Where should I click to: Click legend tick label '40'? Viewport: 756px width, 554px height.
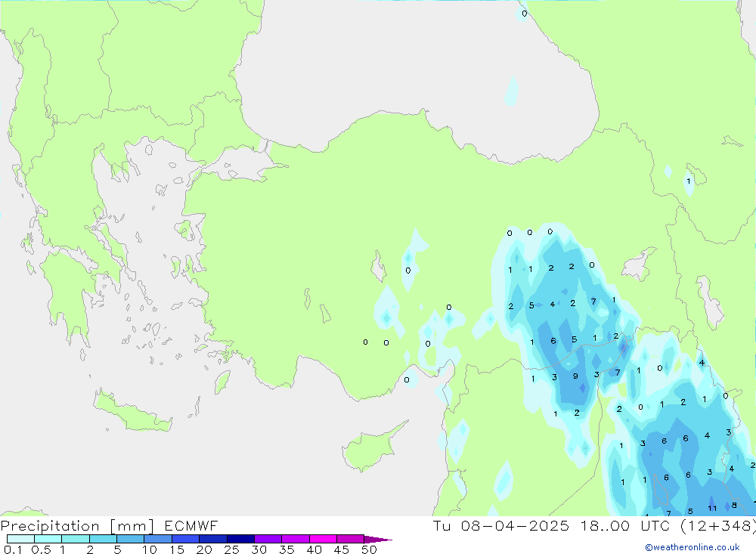pos(314,549)
